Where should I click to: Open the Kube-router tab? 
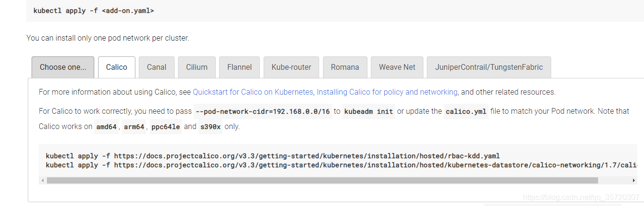tap(291, 67)
